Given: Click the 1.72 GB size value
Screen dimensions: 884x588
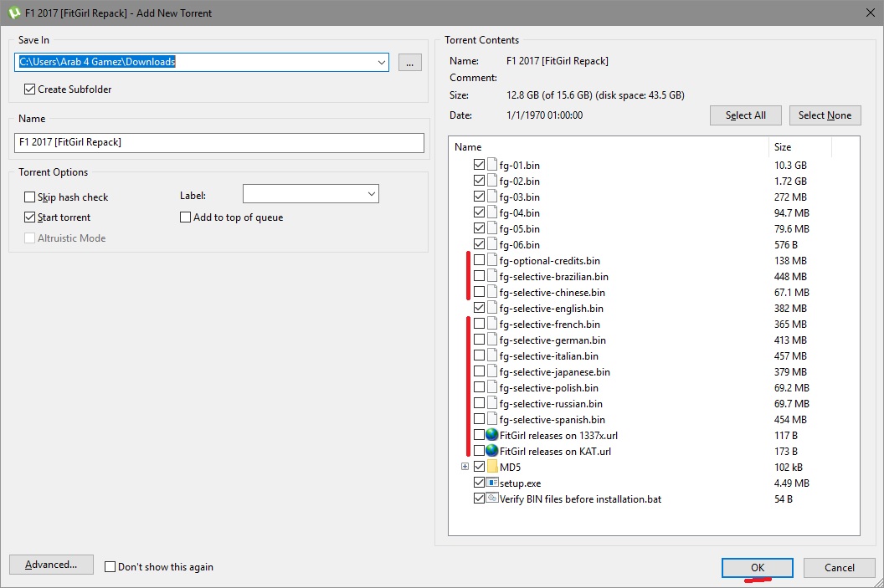Looking at the screenshot, I should point(790,181).
